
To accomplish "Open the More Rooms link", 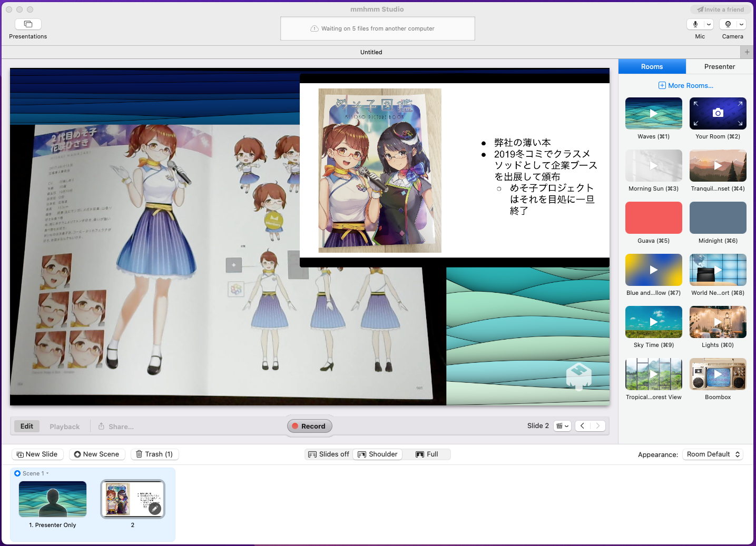I will click(x=686, y=85).
